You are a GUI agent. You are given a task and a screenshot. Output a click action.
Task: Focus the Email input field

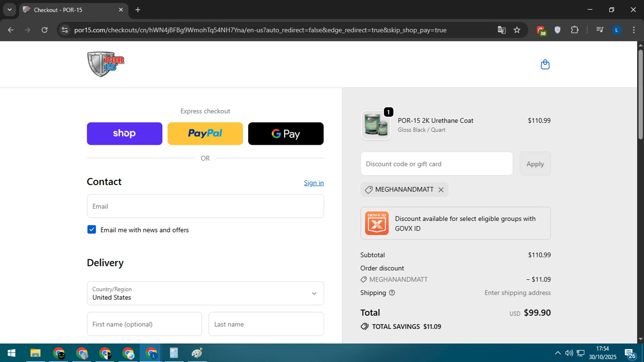[x=205, y=206]
